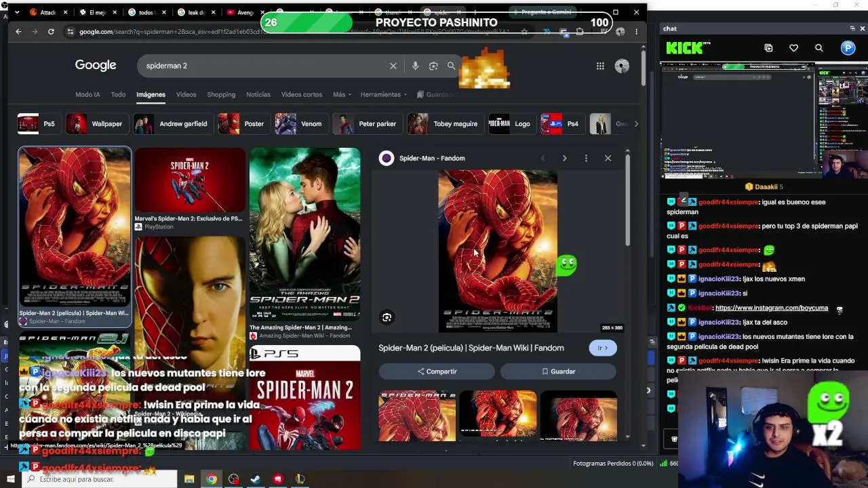Open Windows Start menu
Image resolution: width=868 pixels, height=488 pixels.
(x=12, y=479)
